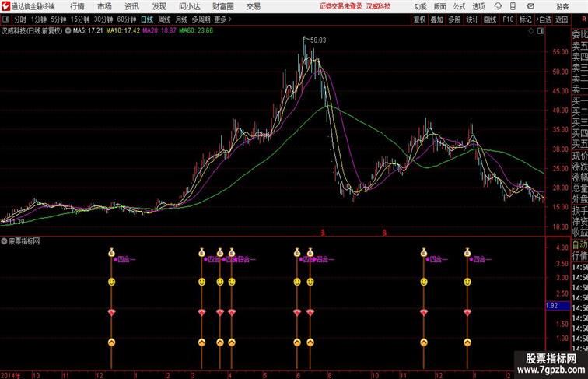Switch to 60分钟 chart period
Screen dimensions: 588x379
(127, 19)
